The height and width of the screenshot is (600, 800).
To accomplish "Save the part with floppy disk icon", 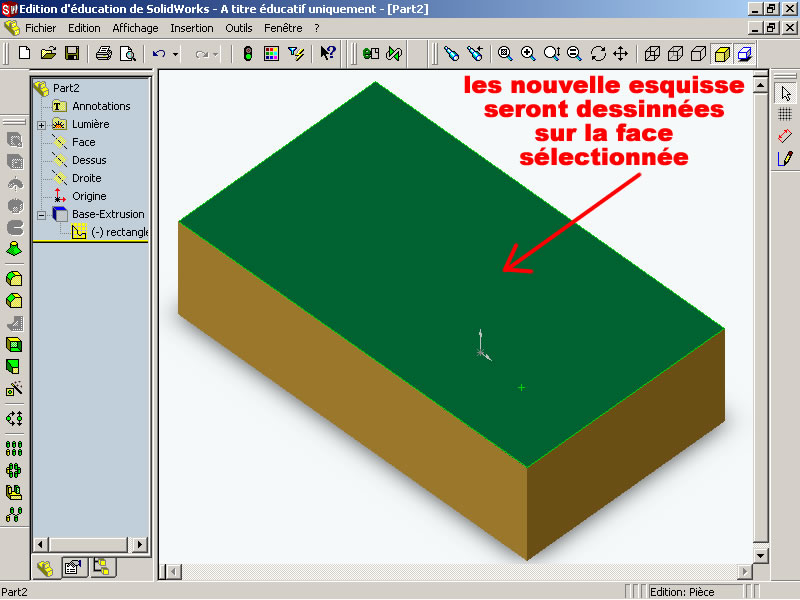I will coord(71,53).
